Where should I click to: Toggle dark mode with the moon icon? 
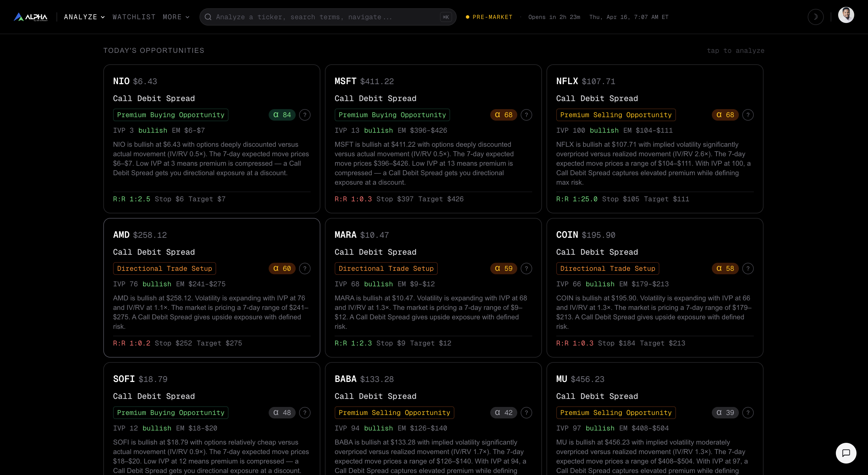pyautogui.click(x=815, y=17)
